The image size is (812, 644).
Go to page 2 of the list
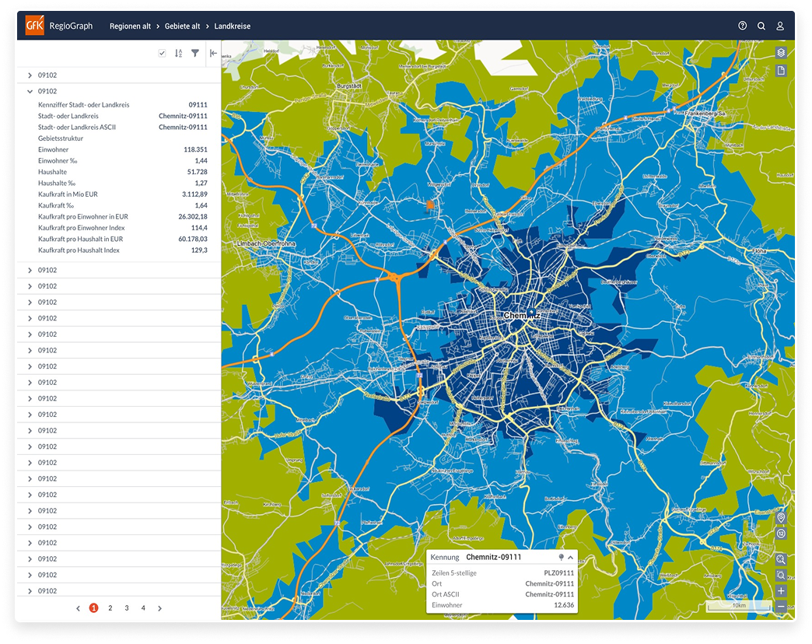click(x=110, y=608)
